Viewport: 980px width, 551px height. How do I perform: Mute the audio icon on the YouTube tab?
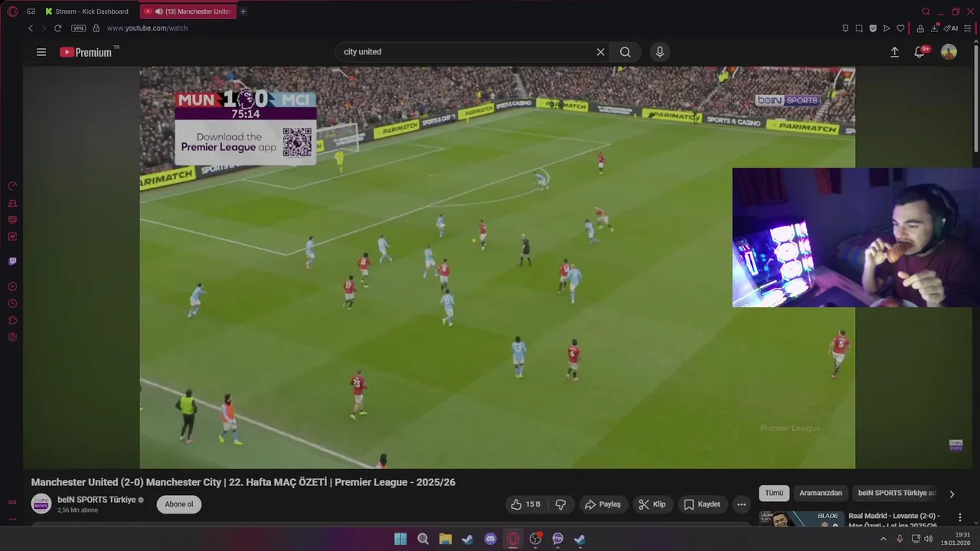(158, 11)
